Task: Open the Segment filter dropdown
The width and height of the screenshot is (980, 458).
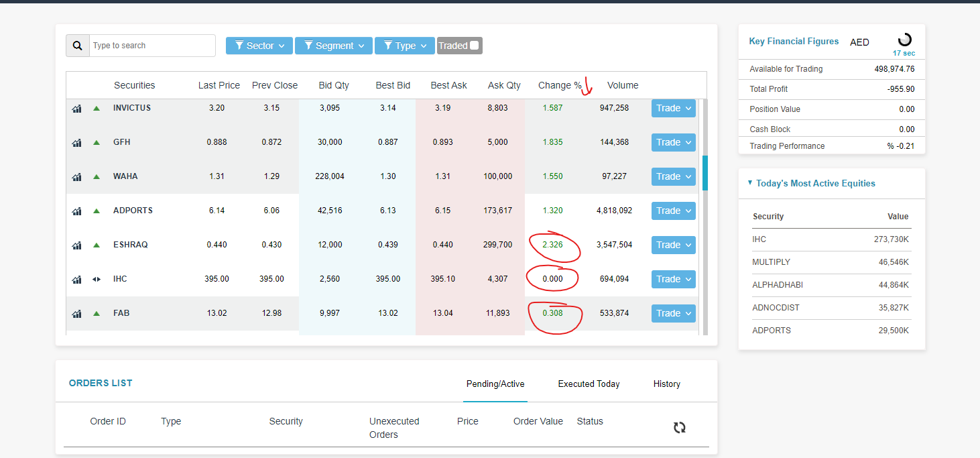Action: [x=333, y=46]
